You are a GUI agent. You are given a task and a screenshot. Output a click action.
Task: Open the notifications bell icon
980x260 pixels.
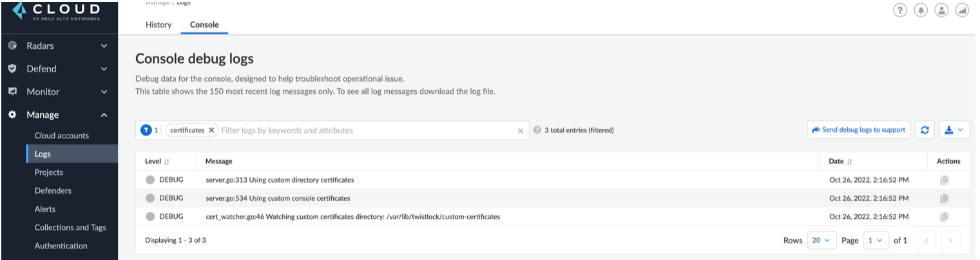(921, 10)
